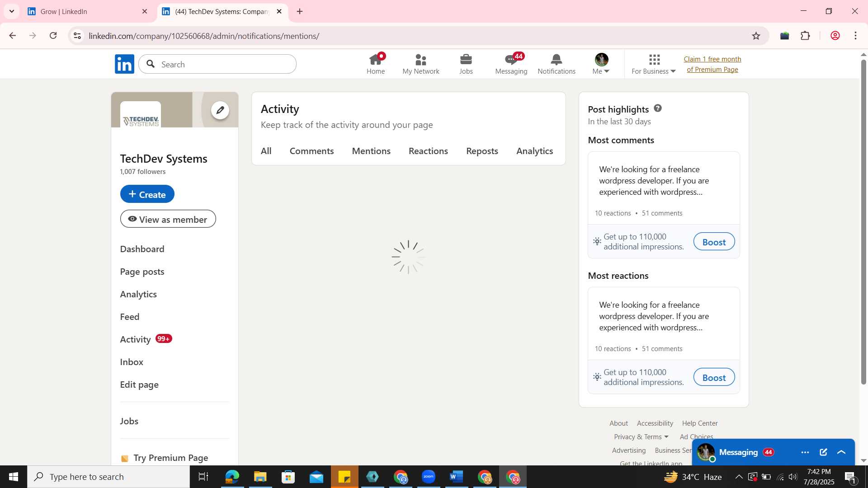Open a new browser tab
The height and width of the screenshot is (488, 868).
point(300,11)
